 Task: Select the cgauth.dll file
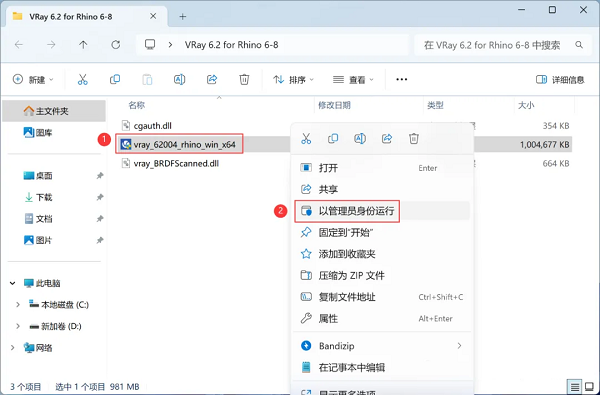point(153,126)
